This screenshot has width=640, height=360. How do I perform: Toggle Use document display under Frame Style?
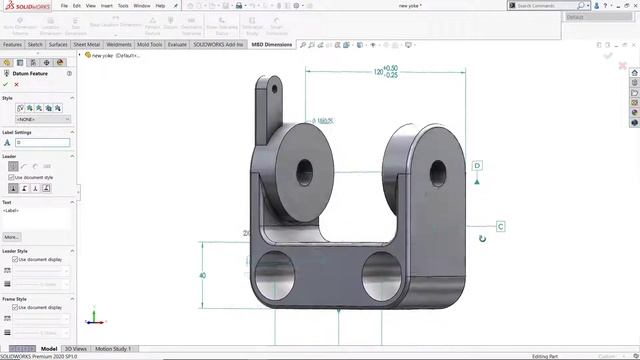(x=15, y=307)
